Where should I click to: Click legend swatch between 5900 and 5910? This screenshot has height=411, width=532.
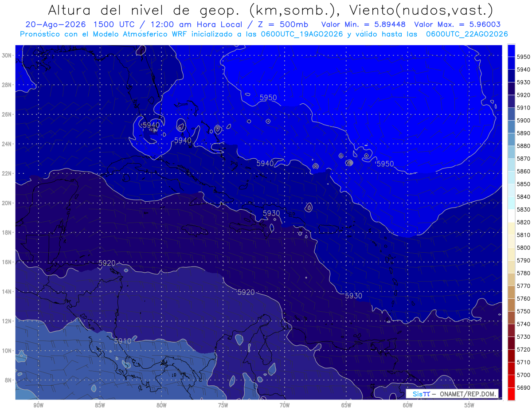(x=511, y=114)
